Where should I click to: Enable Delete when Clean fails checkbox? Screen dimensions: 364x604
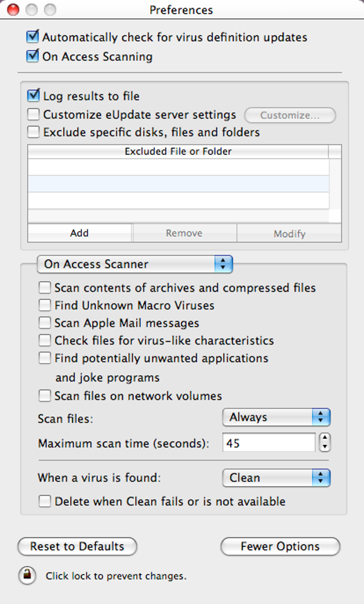pyautogui.click(x=45, y=501)
